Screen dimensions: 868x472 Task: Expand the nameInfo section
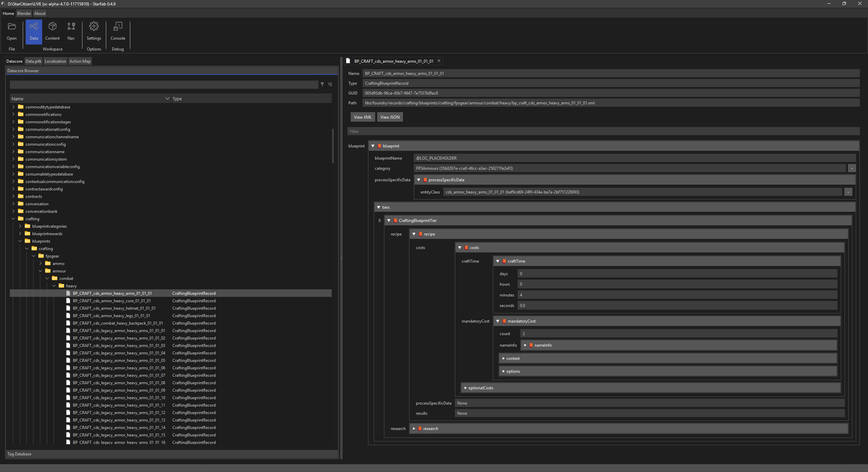point(525,345)
